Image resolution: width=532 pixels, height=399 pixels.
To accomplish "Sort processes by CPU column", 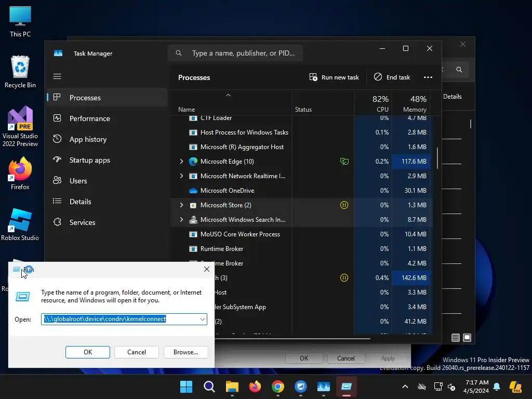I will coord(373,104).
